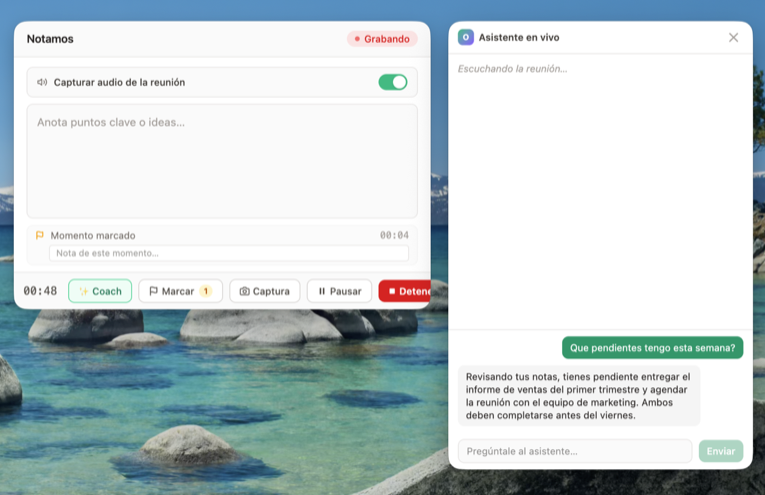Click the green question bubble about pendientes

[x=652, y=348]
